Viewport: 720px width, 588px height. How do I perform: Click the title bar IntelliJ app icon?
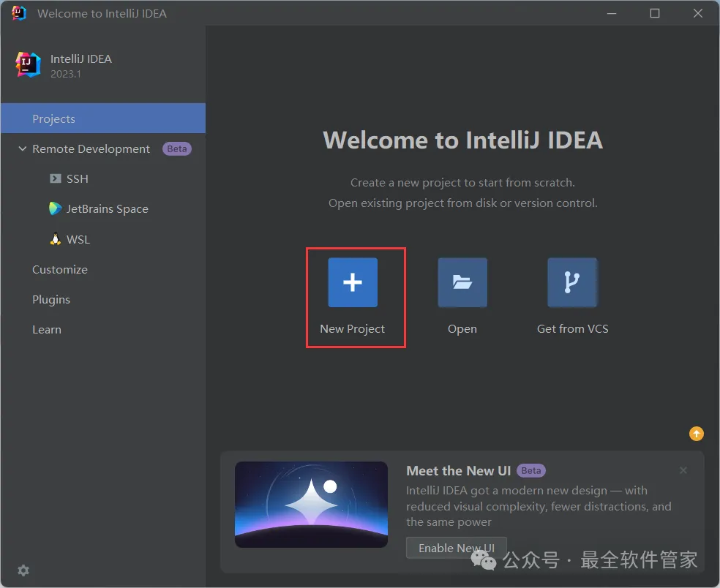(x=19, y=13)
